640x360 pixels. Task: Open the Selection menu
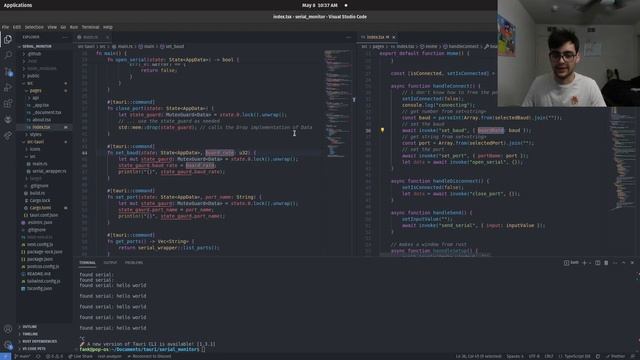click(34, 27)
